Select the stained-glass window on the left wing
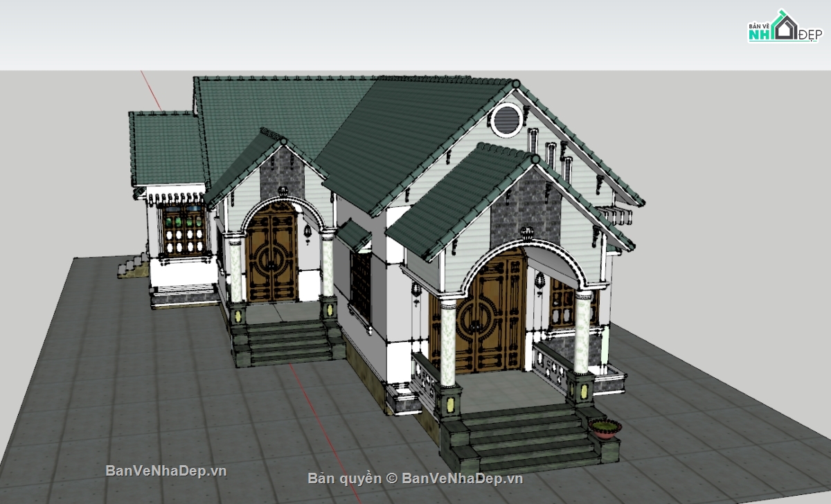 click(184, 232)
